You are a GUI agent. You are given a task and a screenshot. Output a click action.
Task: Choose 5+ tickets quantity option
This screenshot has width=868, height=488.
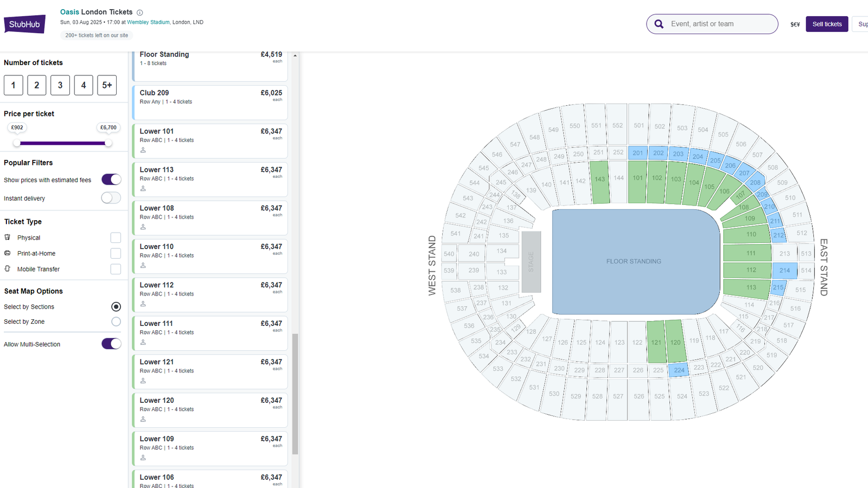107,85
